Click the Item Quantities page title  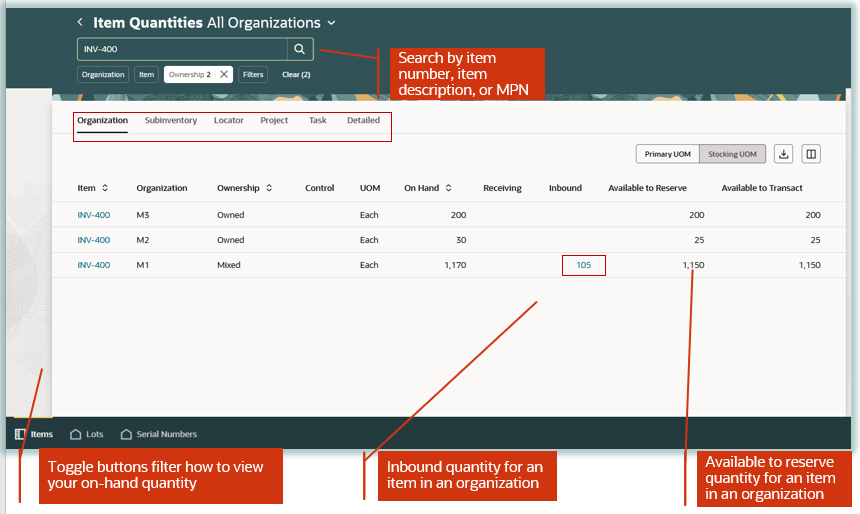[148, 22]
